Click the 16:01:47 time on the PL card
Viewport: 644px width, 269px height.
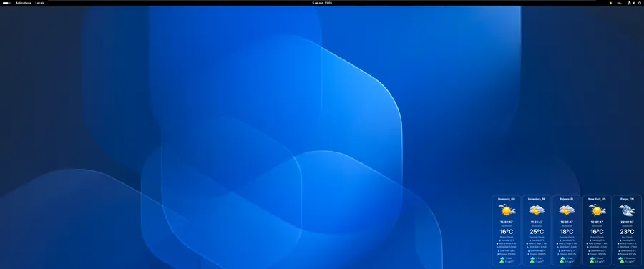coord(567,222)
